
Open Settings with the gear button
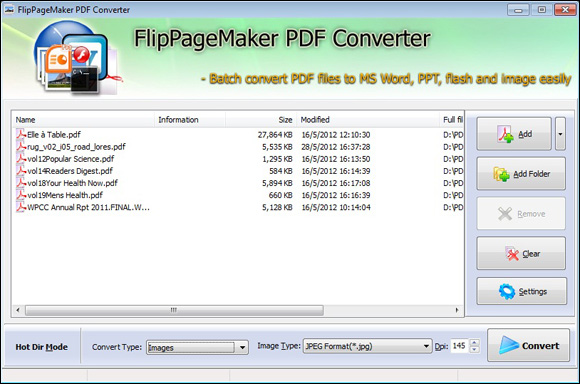[x=521, y=292]
